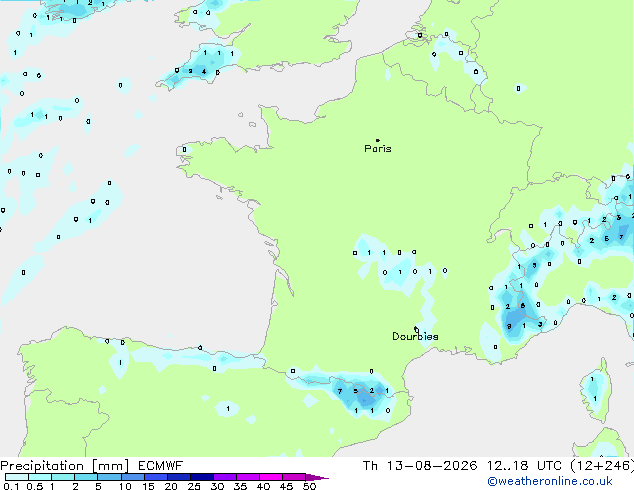Viewport: 634px width, 490px height.
Task: Click the legend scale label '45'
Action: 286,486
